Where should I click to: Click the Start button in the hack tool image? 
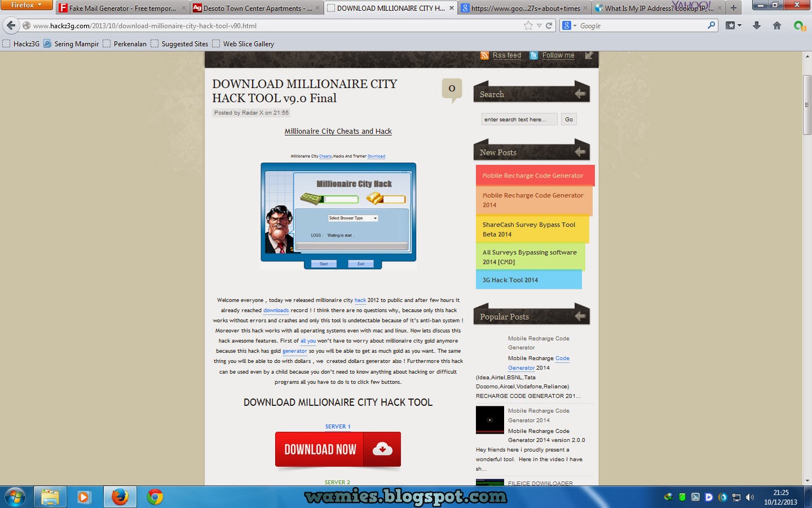(324, 264)
